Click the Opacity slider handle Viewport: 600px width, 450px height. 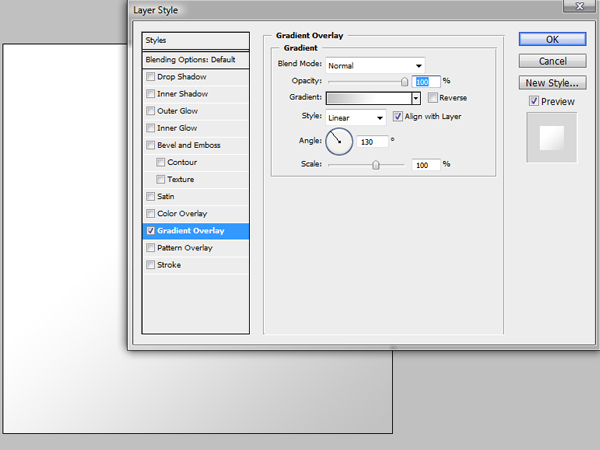coord(404,82)
